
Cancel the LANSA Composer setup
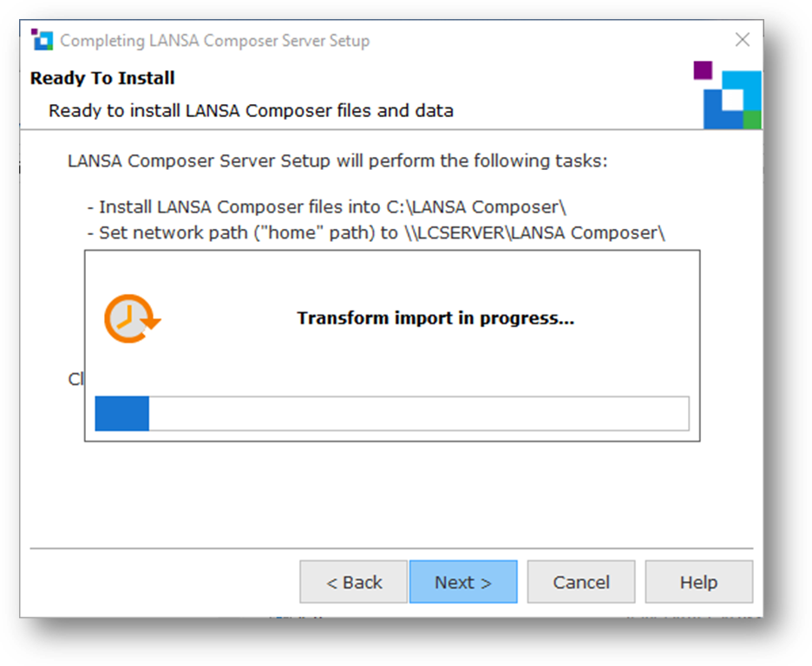(x=580, y=582)
